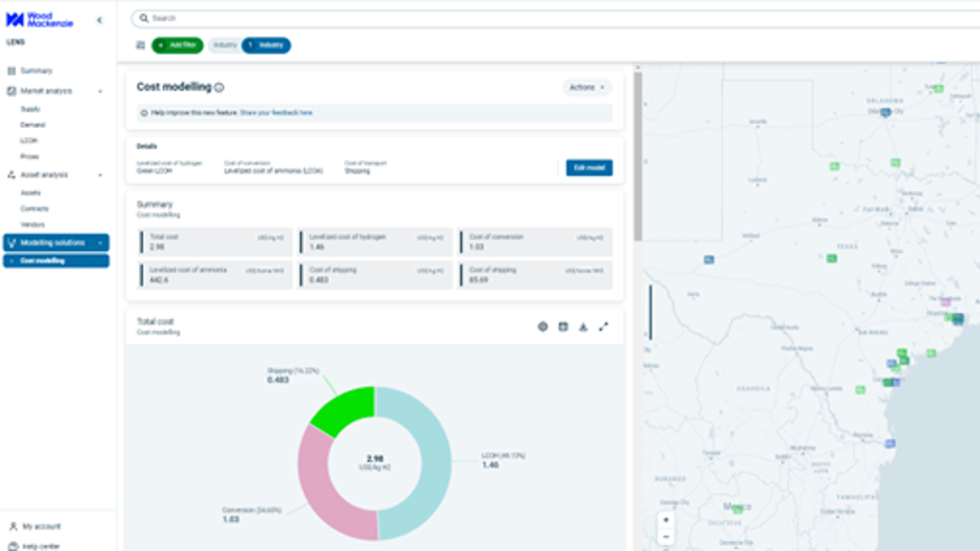The image size is (980, 551).
Task: Download the Total cost chart
Action: [x=583, y=327]
